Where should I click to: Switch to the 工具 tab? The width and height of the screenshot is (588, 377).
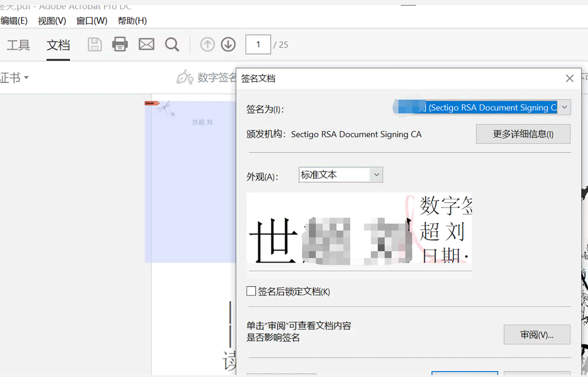click(18, 45)
